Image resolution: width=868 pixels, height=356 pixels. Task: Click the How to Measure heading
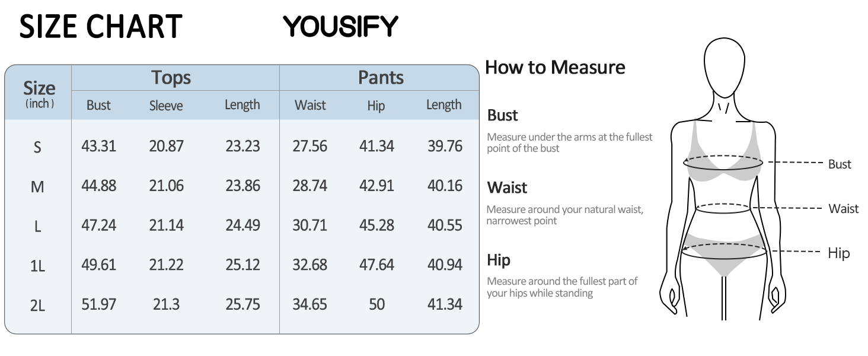point(555,68)
